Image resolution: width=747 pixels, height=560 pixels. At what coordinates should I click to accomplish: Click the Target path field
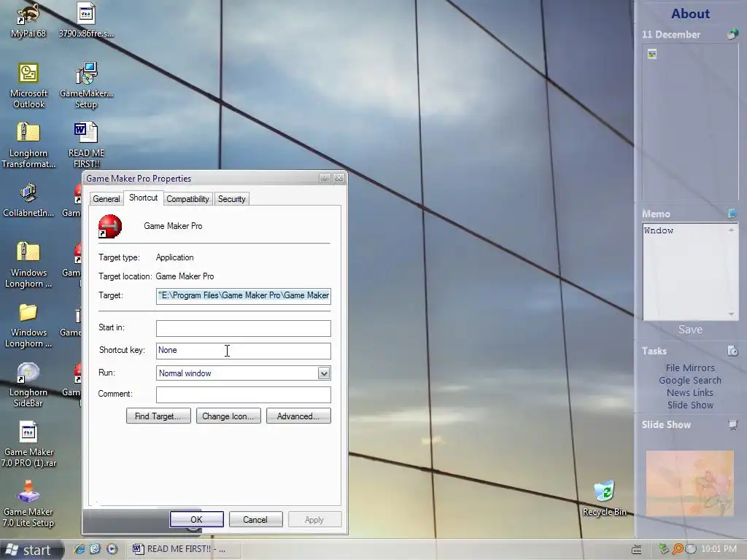244,296
